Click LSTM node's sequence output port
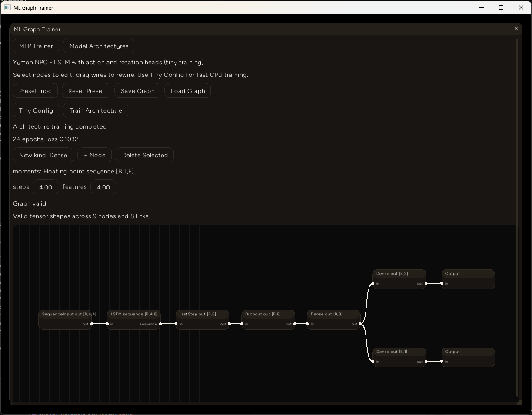Viewport: 532px width, 415px height. pyautogui.click(x=160, y=324)
